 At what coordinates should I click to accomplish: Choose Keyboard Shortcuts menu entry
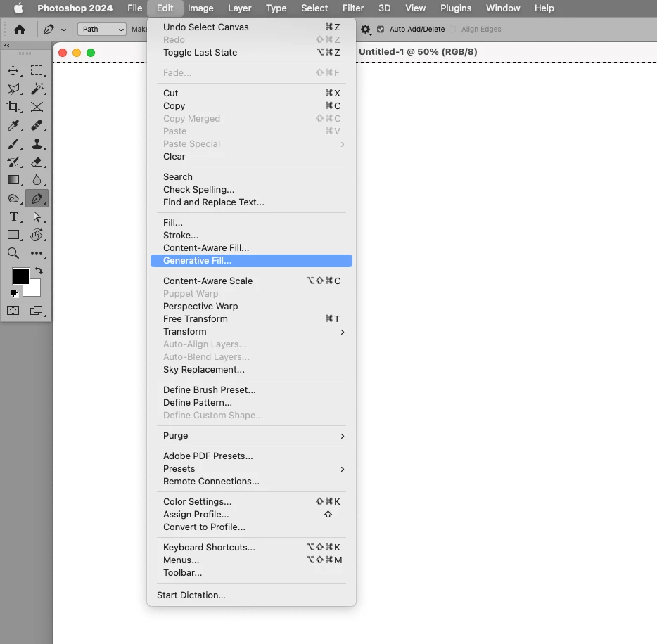click(x=251, y=547)
